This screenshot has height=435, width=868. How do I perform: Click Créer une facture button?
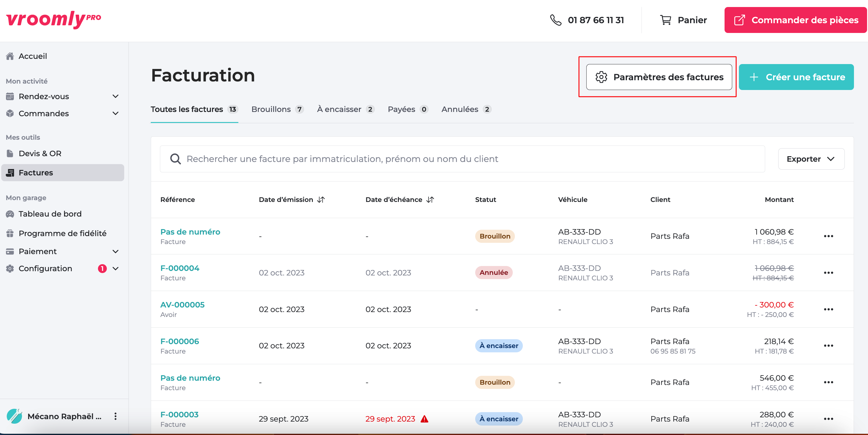796,77
